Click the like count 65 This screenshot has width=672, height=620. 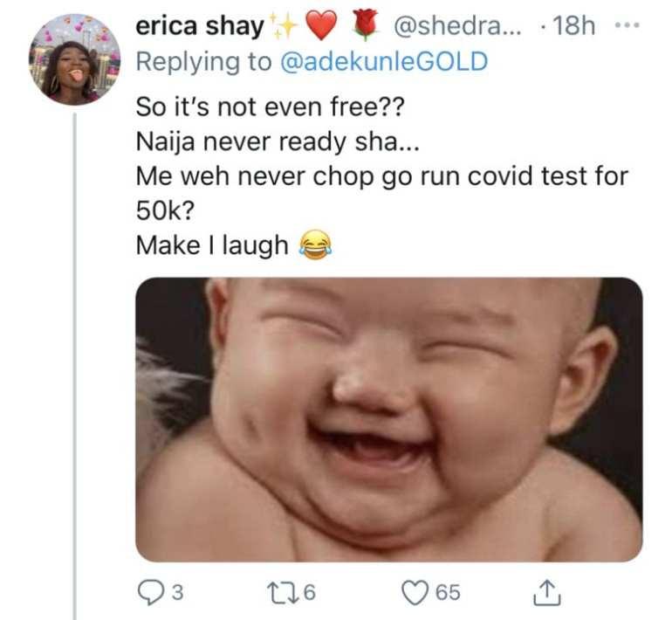click(447, 594)
